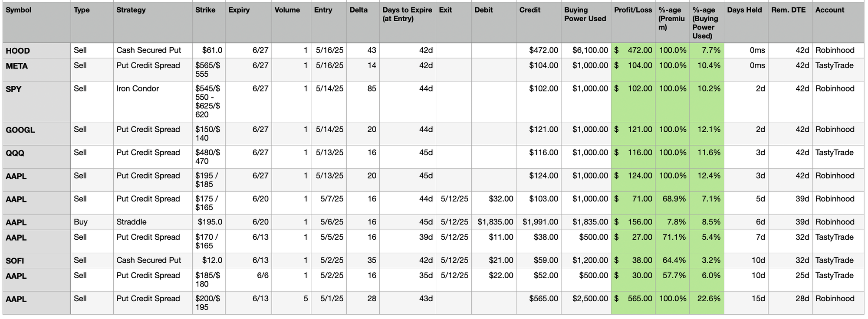868x319 pixels.
Task: Select the $11.00 debit cell
Action: [x=494, y=241]
